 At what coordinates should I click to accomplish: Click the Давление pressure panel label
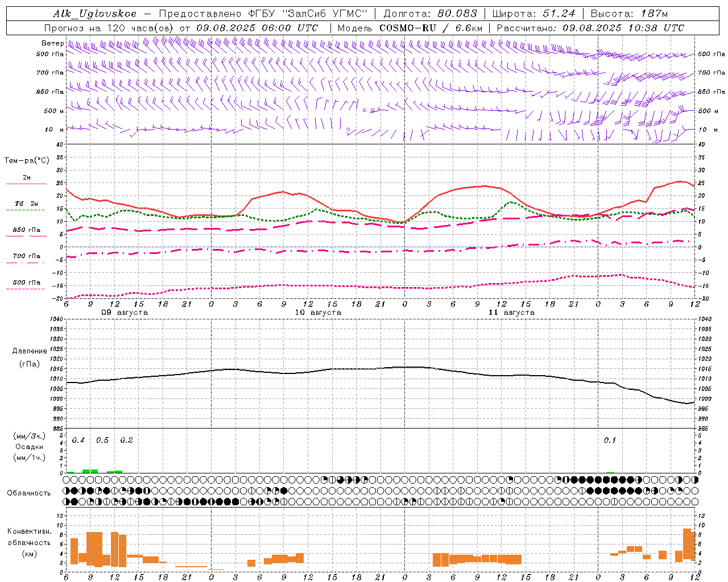point(30,351)
